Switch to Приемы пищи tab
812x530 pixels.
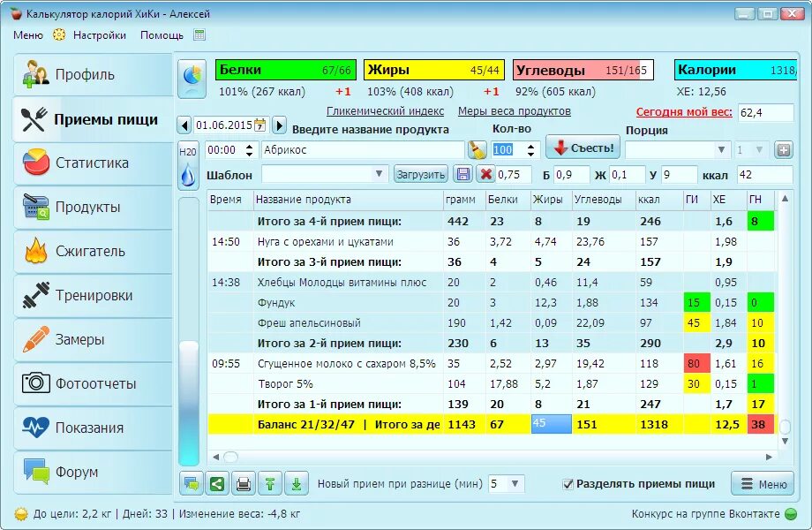point(94,119)
